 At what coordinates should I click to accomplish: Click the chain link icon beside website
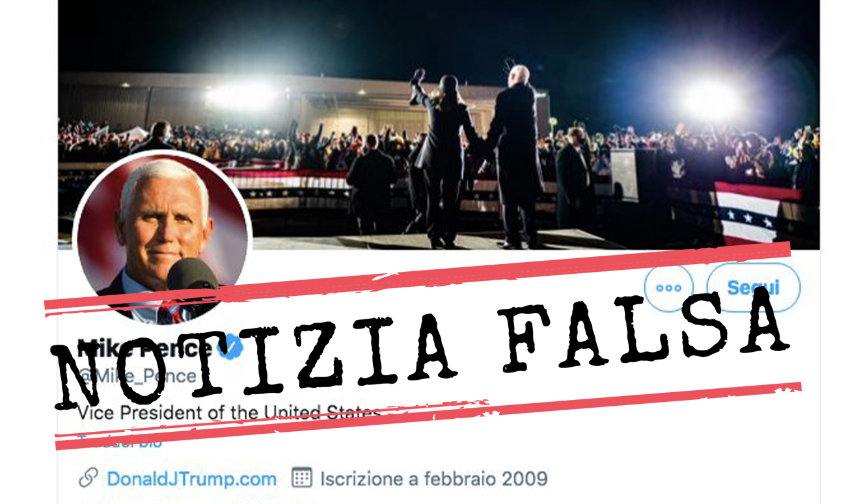pyautogui.click(x=88, y=479)
